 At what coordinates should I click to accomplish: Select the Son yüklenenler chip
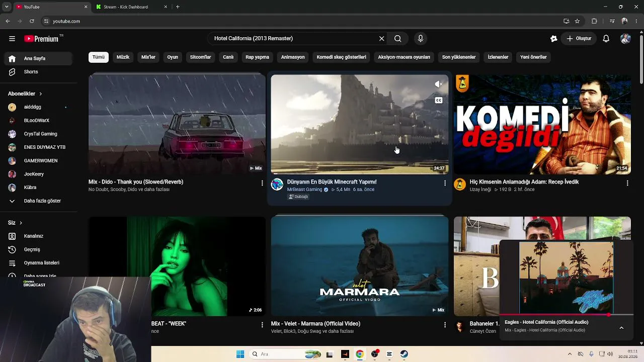click(x=459, y=57)
